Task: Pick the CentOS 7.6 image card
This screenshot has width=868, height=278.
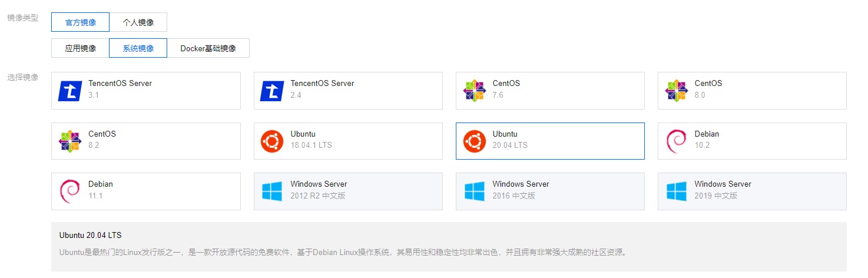Action: coord(550,91)
